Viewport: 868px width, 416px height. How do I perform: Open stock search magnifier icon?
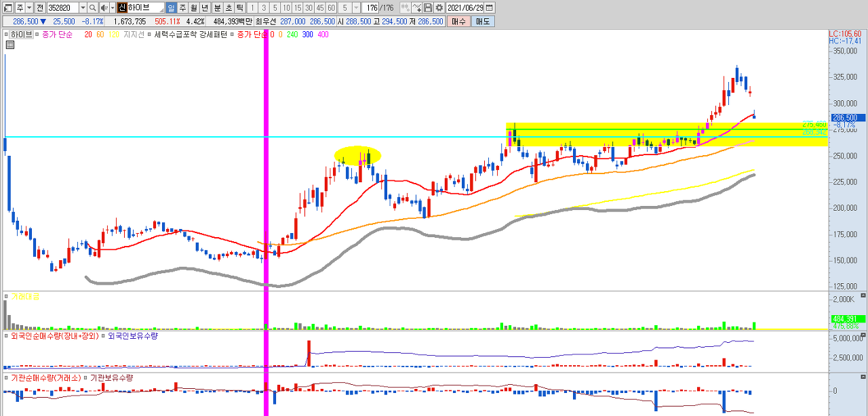pos(93,7)
